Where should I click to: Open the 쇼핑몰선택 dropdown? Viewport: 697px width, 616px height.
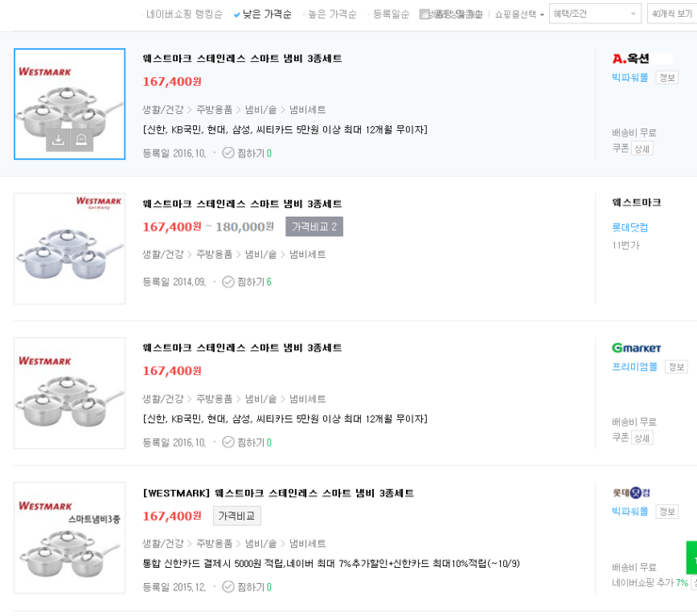[x=519, y=14]
